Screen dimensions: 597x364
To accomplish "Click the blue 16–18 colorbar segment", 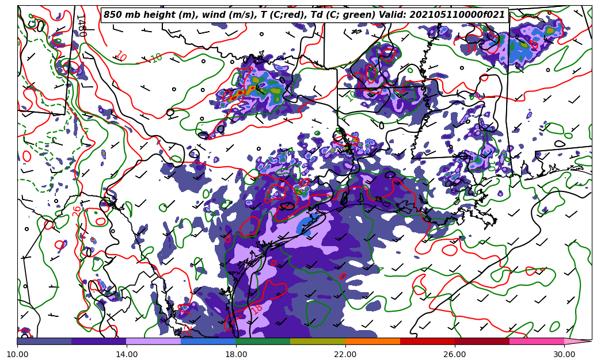I will coord(208,341).
